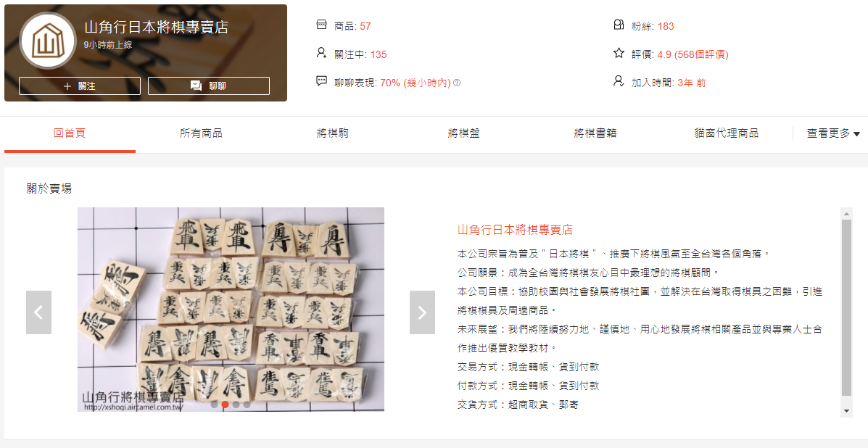The width and height of the screenshot is (868, 448).
Task: Open the chat response help question mark
Action: click(457, 83)
